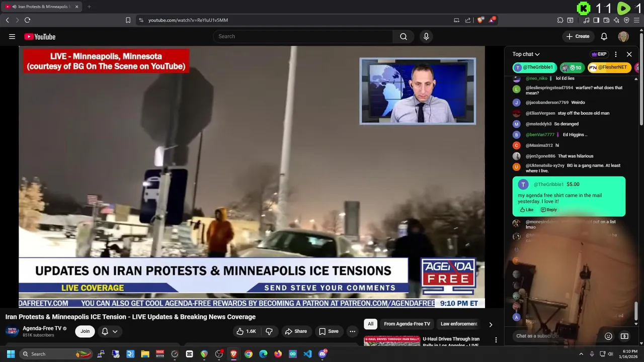
Task: Focus the YouTube search field
Action: point(303,36)
